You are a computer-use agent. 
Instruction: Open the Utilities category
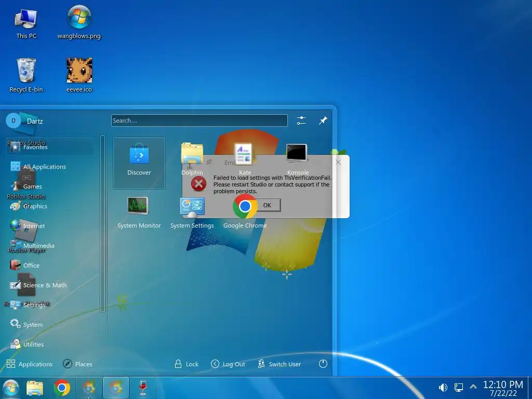click(49, 344)
